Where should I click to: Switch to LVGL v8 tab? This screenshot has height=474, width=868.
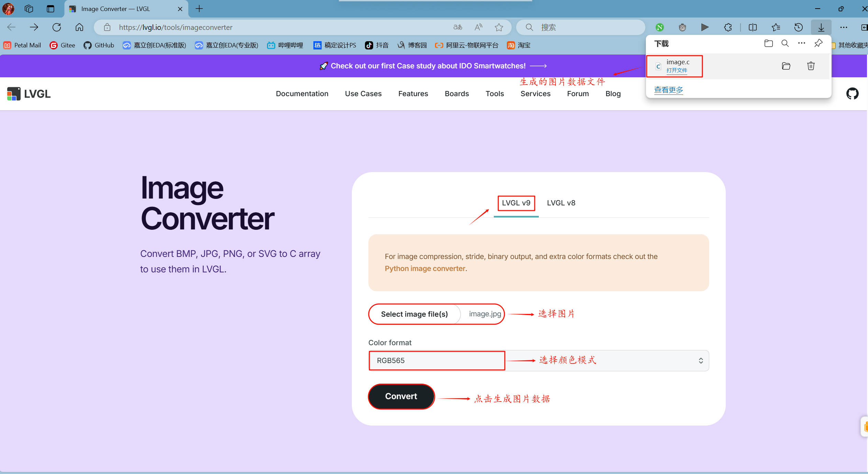561,203
